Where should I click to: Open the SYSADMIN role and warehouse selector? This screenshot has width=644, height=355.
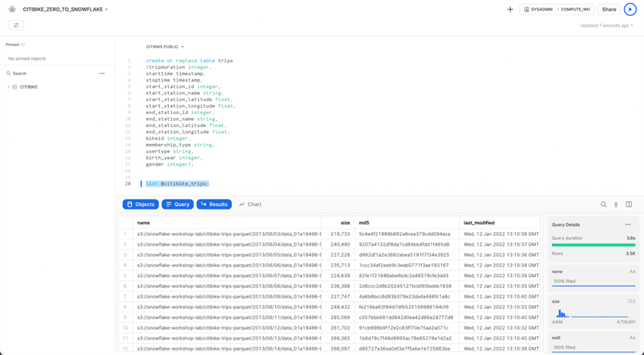coord(558,9)
